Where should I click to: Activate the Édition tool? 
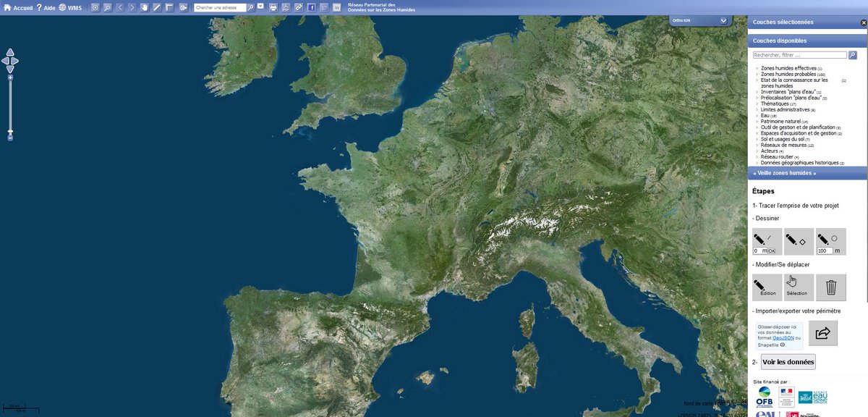click(767, 287)
